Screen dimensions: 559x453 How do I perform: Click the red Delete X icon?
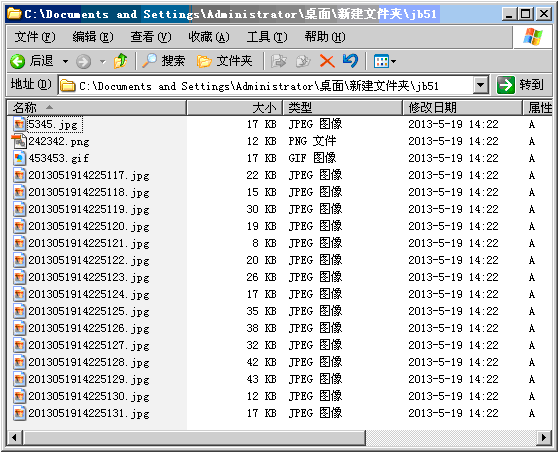327,61
